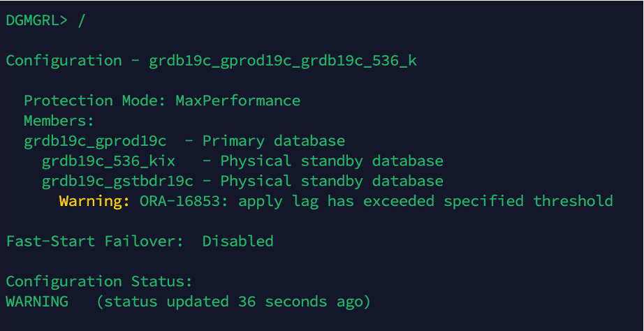
Task: Select the Disabled failover value
Action: (x=237, y=242)
